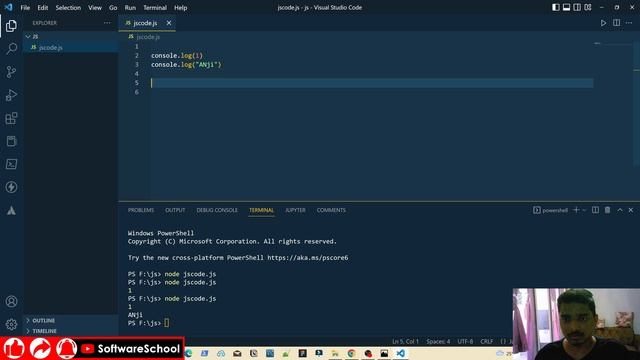Kill terminal with trash icon

coord(607,210)
